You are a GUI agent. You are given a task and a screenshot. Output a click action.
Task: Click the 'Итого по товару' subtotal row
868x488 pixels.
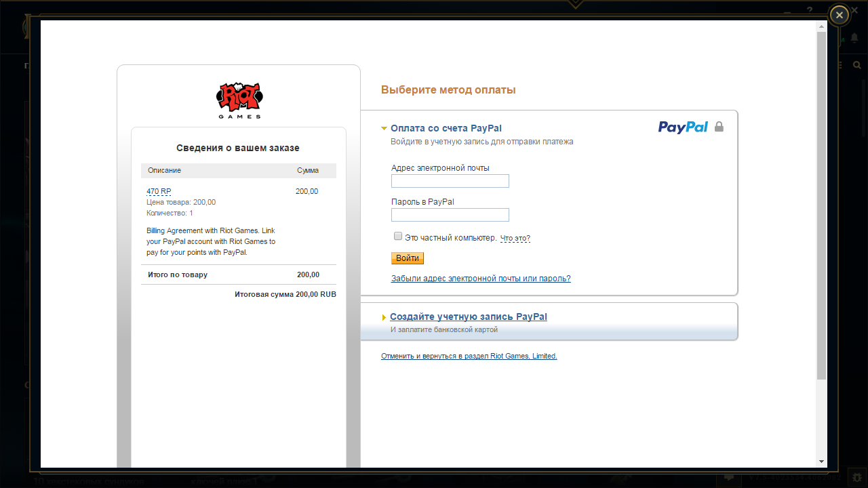pyautogui.click(x=239, y=274)
